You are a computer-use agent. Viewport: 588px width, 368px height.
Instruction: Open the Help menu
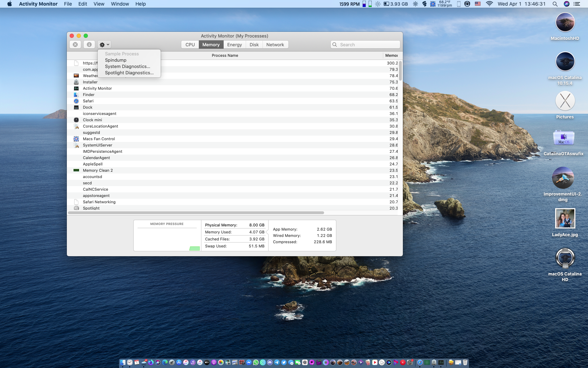140,4
